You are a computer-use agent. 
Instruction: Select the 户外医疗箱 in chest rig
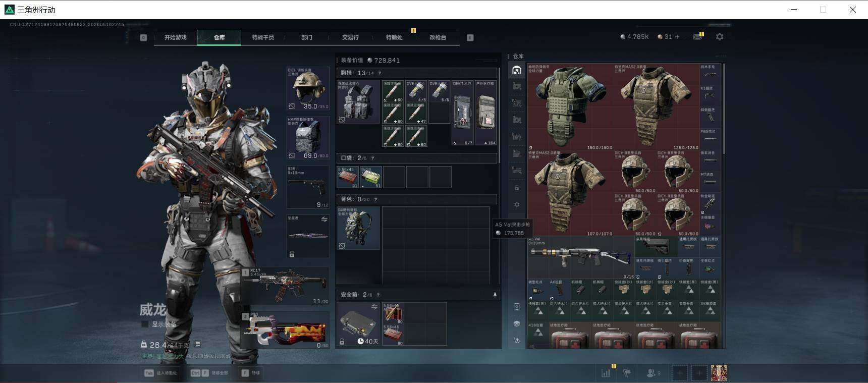[x=486, y=113]
